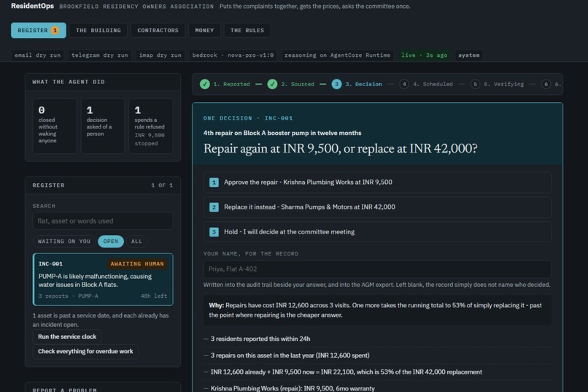Run the service clock
This screenshot has width=588, height=392.
(67, 337)
